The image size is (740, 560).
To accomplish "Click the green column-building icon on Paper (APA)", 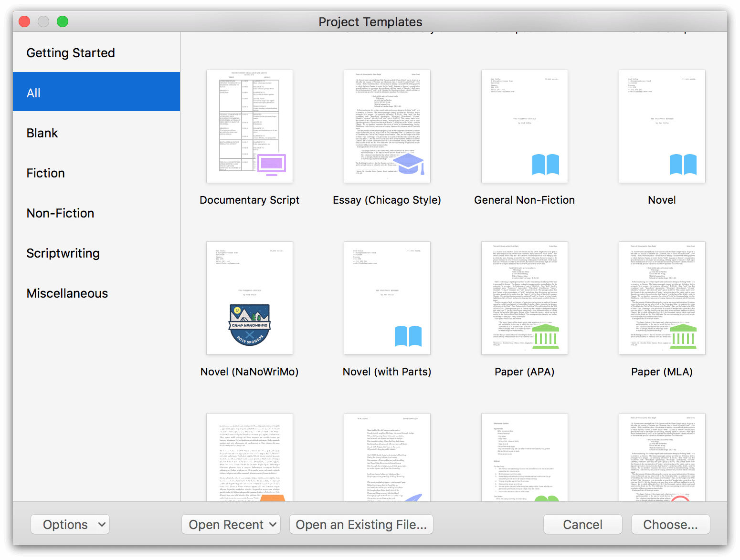I will [x=545, y=336].
